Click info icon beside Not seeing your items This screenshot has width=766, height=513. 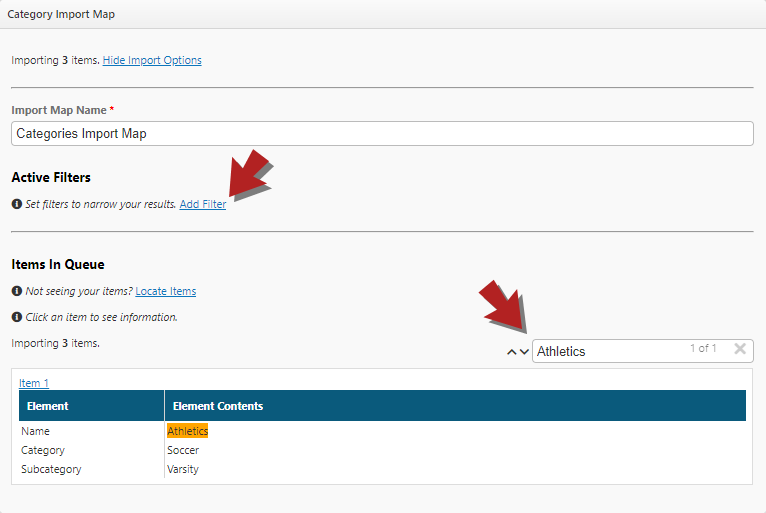17,291
